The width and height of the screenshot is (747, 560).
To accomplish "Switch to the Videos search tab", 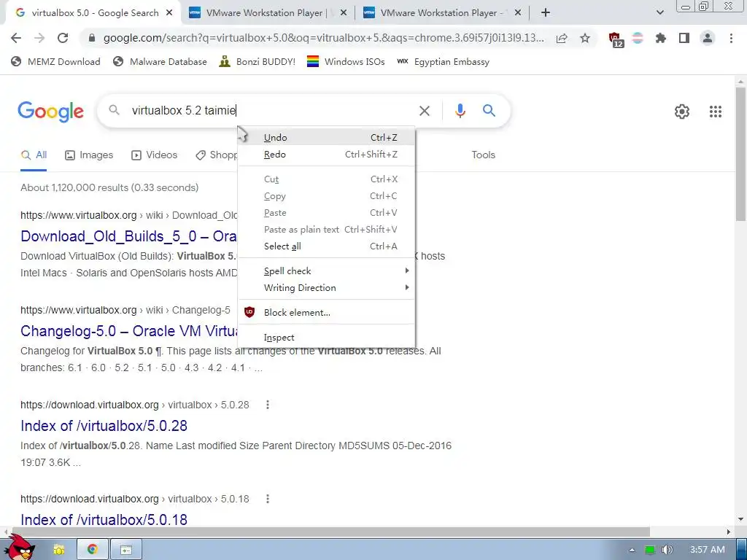I will (x=155, y=155).
